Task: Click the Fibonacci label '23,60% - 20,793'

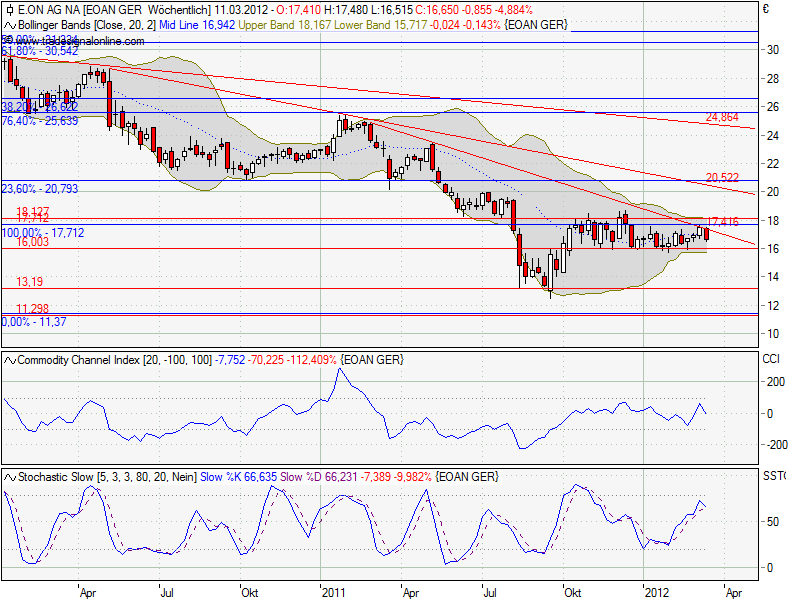Action: point(40,189)
